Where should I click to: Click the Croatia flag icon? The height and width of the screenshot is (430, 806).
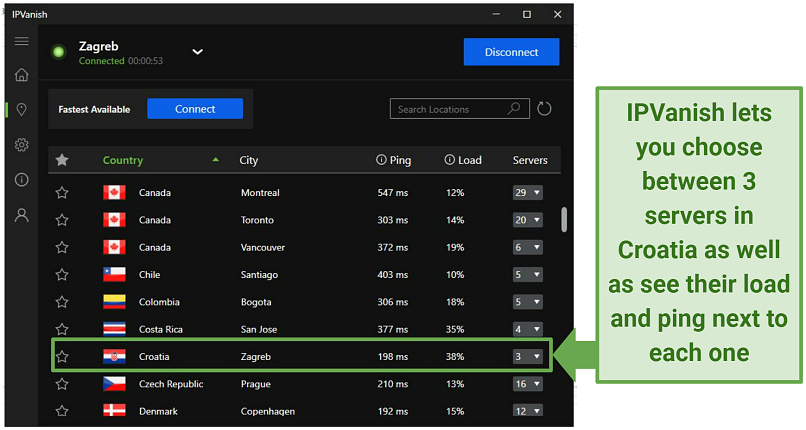(x=114, y=357)
